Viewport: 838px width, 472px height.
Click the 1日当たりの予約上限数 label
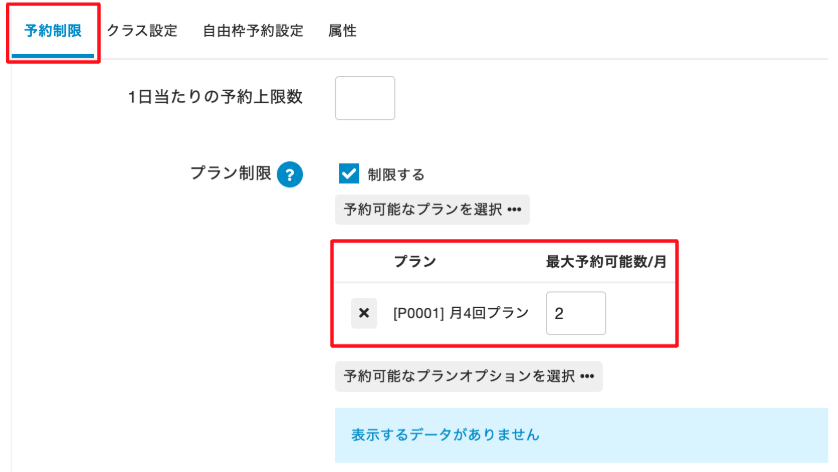(x=216, y=97)
